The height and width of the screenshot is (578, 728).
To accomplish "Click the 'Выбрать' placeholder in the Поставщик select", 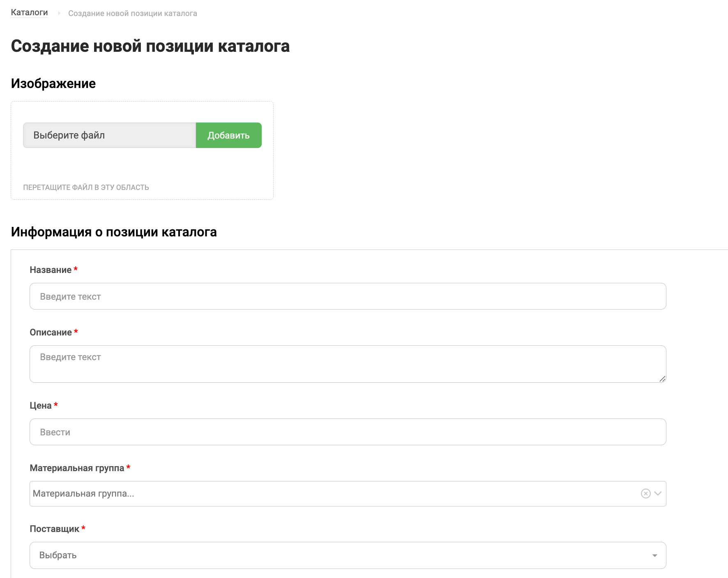I will tap(58, 555).
